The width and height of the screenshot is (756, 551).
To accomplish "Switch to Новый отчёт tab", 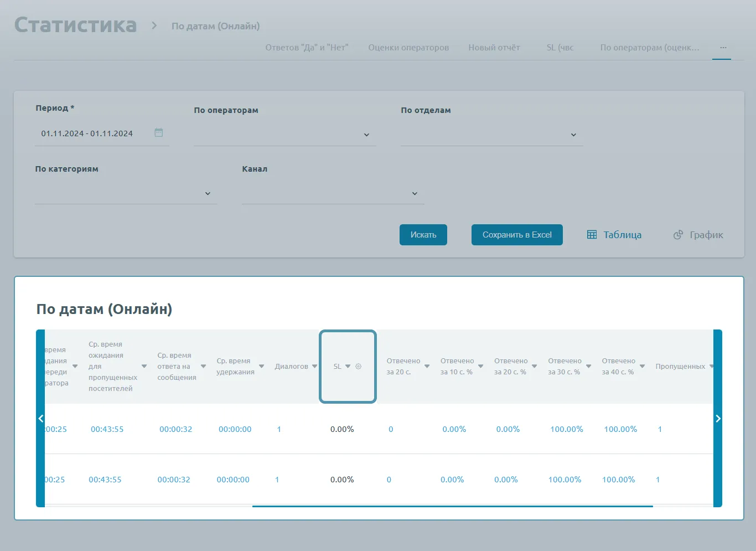I will click(494, 48).
